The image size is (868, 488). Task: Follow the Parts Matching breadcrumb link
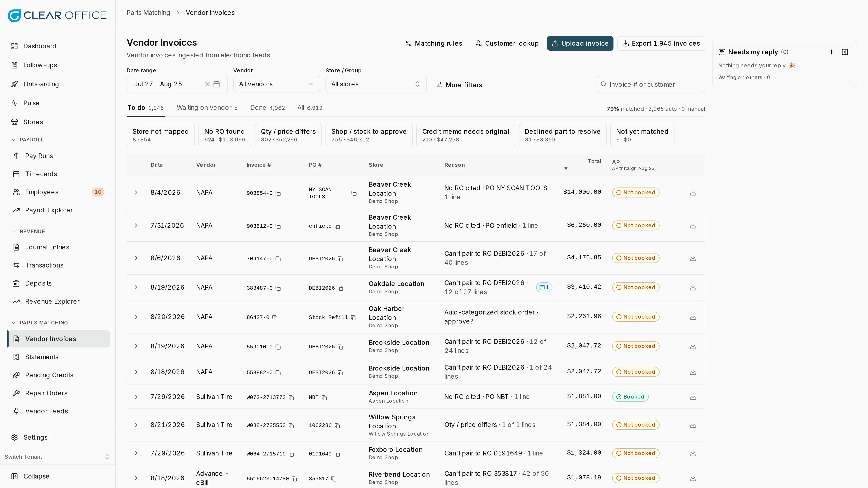(x=148, y=13)
